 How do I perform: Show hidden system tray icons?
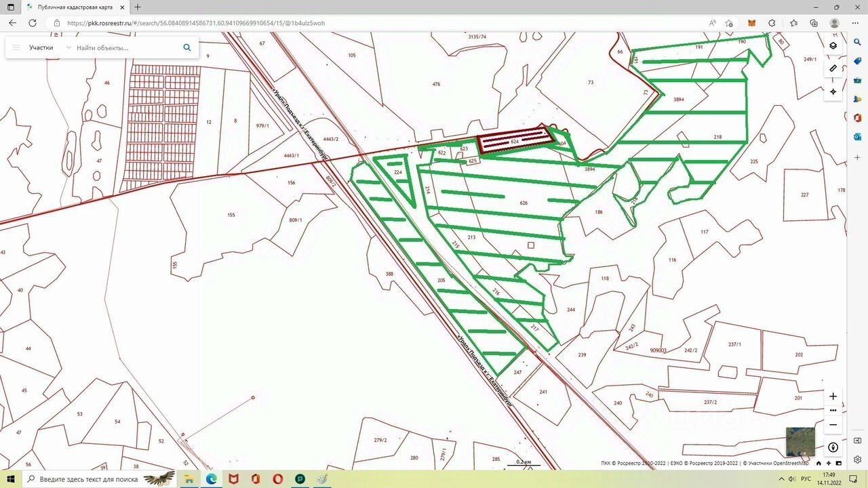click(780, 479)
